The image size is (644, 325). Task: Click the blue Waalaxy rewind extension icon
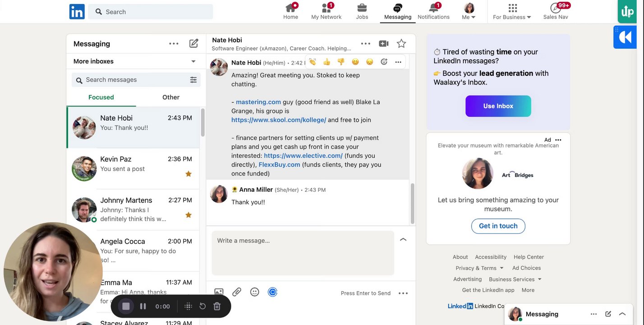625,37
